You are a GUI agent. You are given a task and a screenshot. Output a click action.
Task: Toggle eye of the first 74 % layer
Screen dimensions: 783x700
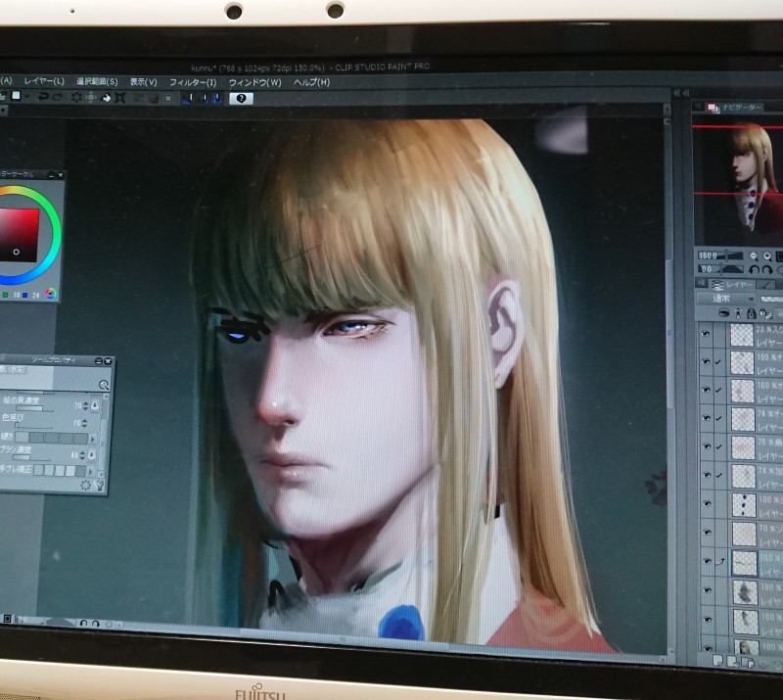click(x=706, y=418)
